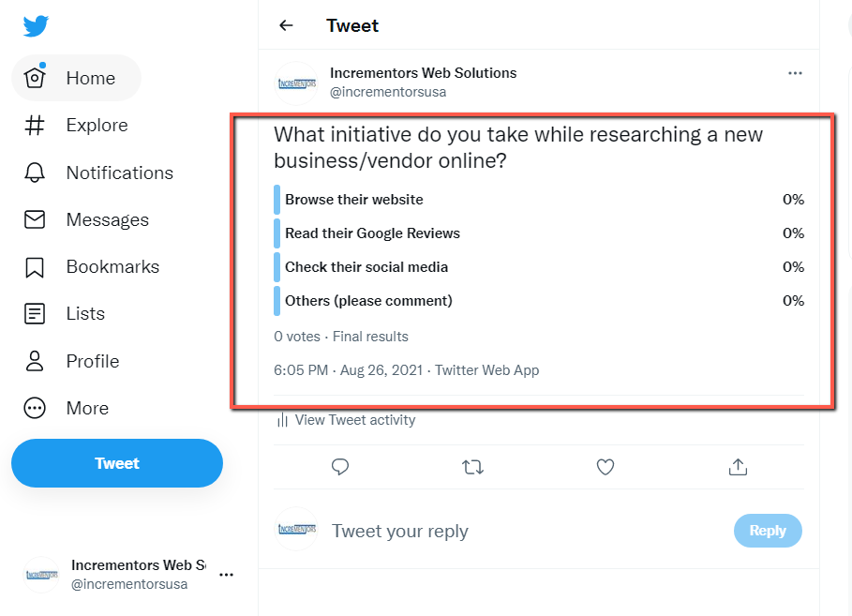Expand the tweet's three-dot options menu
852x616 pixels.
[x=795, y=73]
